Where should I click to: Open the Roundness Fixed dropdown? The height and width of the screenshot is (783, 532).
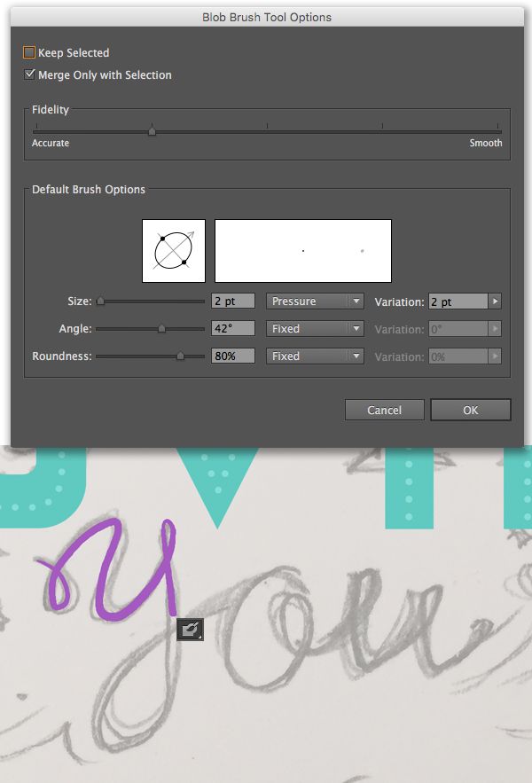pyautogui.click(x=315, y=356)
